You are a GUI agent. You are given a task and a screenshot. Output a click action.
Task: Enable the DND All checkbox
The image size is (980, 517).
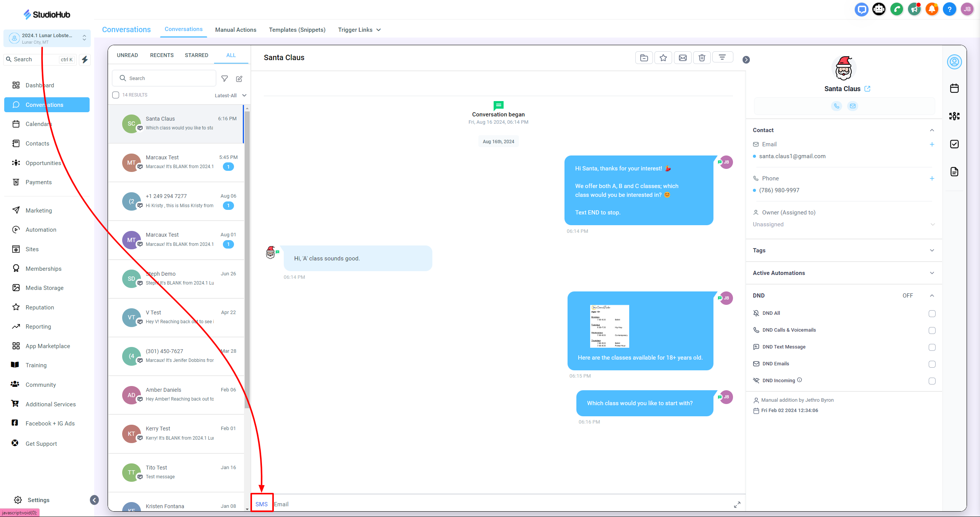932,314
